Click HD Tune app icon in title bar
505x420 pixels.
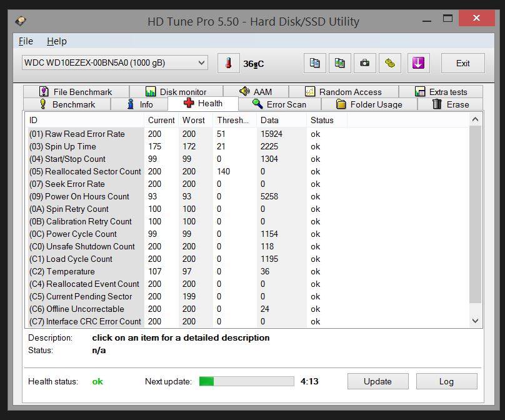[21, 21]
